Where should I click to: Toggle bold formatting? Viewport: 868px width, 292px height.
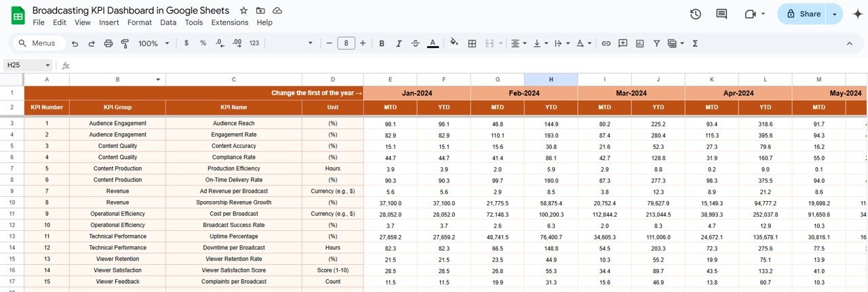point(382,43)
